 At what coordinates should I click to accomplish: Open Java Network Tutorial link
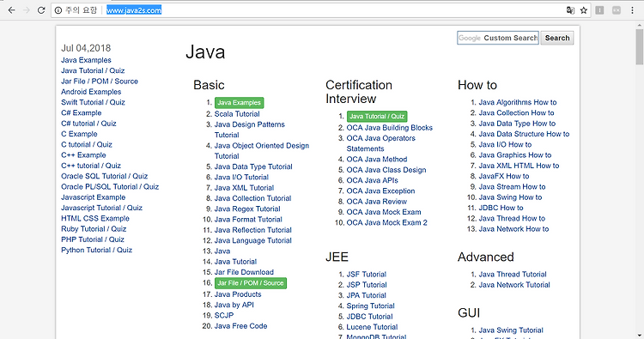514,285
